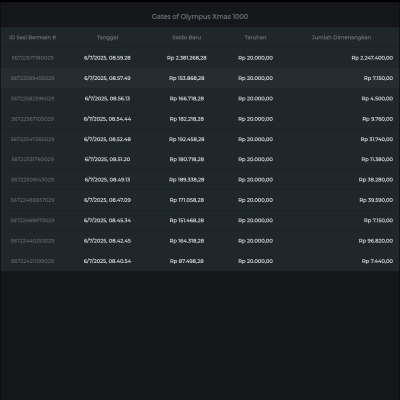400x400 pixels.
Task: Click the winnings amount Rp 31.740,00
Action: tap(377, 139)
